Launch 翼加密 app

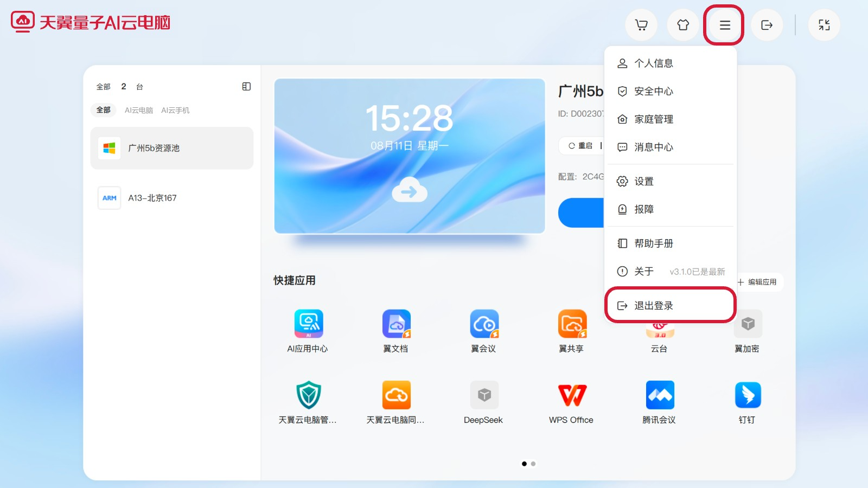pyautogui.click(x=748, y=331)
